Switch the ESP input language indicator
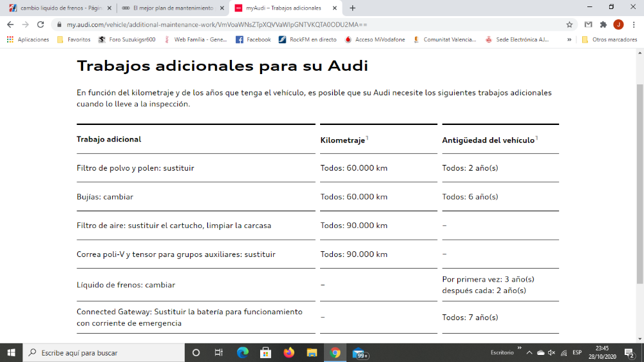 [x=577, y=352]
